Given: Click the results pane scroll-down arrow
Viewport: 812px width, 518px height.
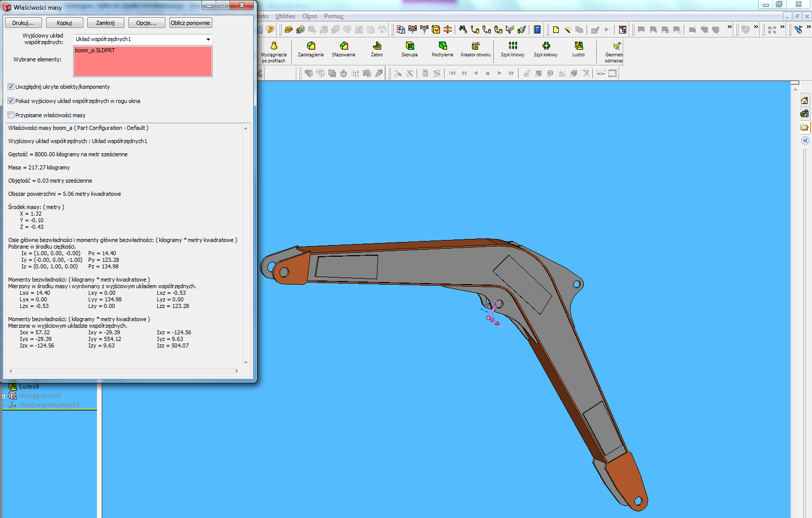Looking at the screenshot, I should coord(246,363).
